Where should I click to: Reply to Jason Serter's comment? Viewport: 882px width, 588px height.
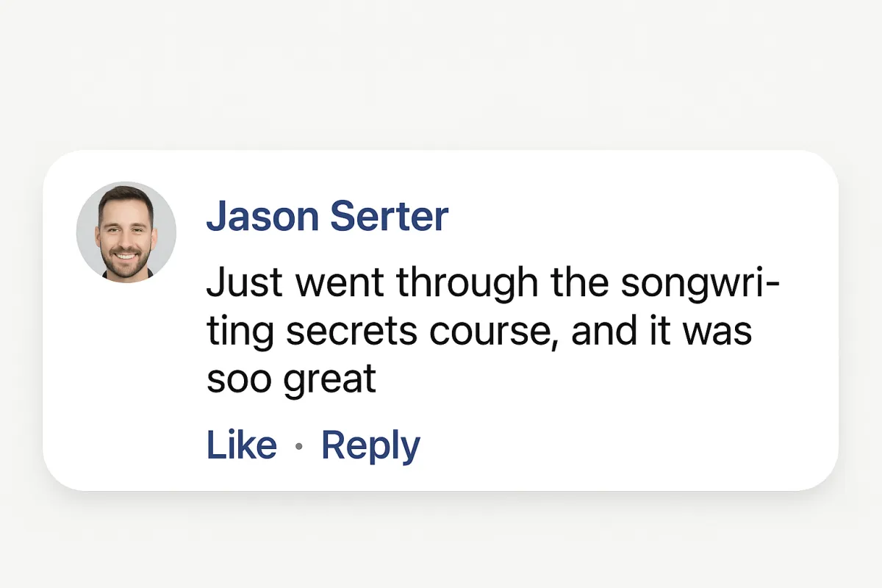tap(370, 445)
